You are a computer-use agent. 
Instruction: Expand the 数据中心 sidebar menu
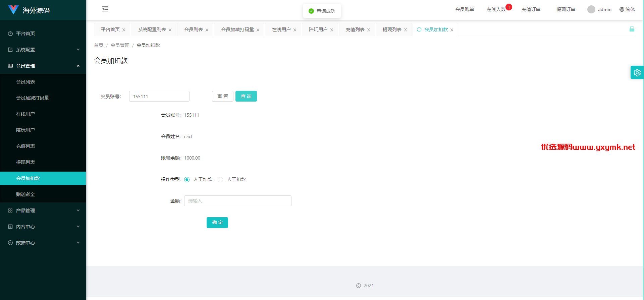click(x=43, y=243)
